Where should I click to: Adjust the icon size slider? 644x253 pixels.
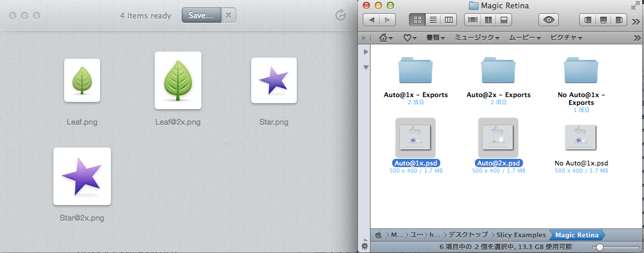pyautogui.click(x=600, y=247)
